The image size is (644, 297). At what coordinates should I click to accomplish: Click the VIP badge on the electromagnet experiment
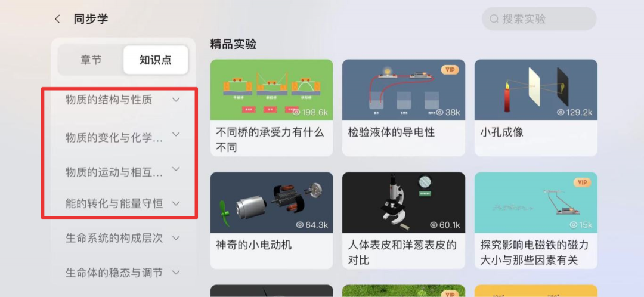583,182
